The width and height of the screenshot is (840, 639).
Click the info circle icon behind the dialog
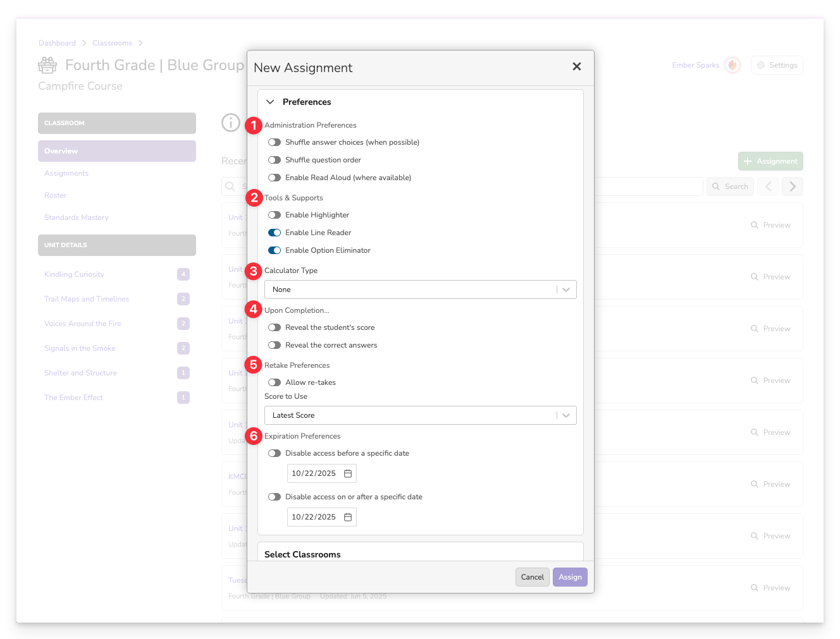tap(231, 123)
